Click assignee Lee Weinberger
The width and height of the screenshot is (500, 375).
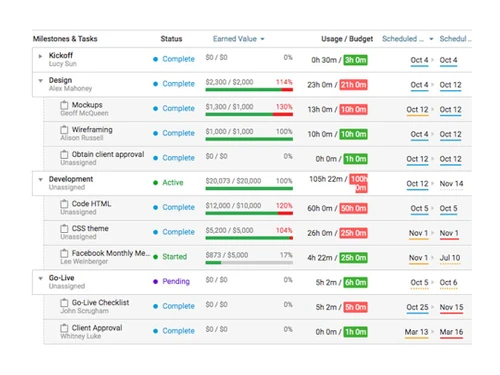point(84,262)
